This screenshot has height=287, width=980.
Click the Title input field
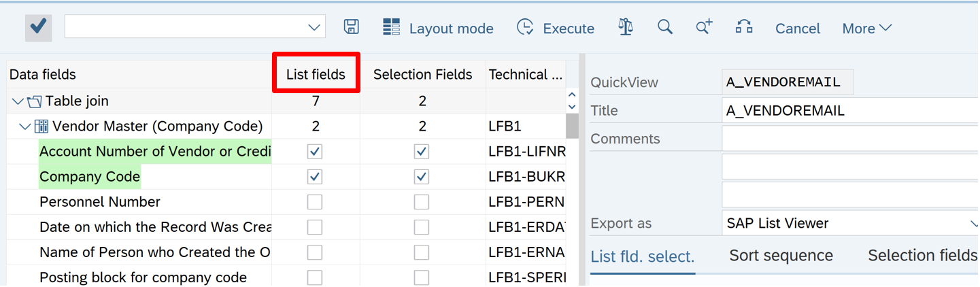point(850,110)
